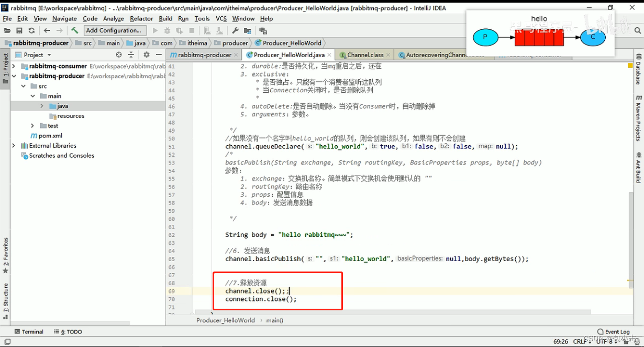Open the VCS menu
The image size is (644, 347).
[x=221, y=18]
